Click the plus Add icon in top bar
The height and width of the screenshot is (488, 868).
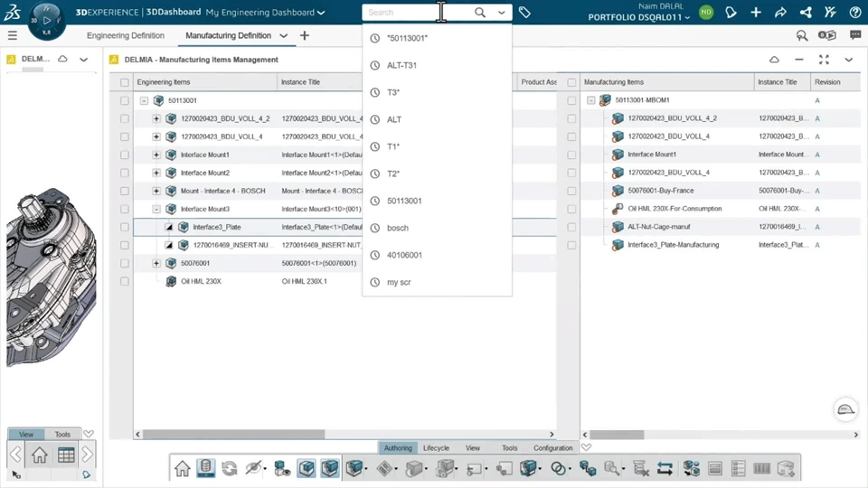(756, 12)
